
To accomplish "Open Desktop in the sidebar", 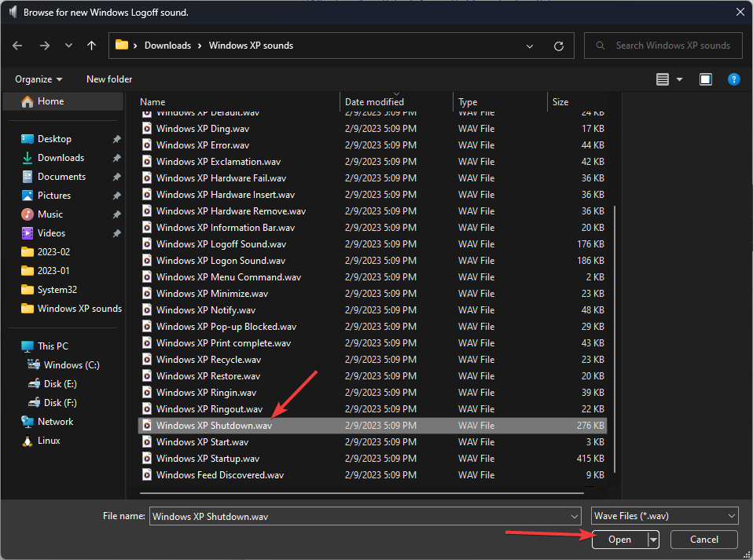I will pyautogui.click(x=54, y=139).
